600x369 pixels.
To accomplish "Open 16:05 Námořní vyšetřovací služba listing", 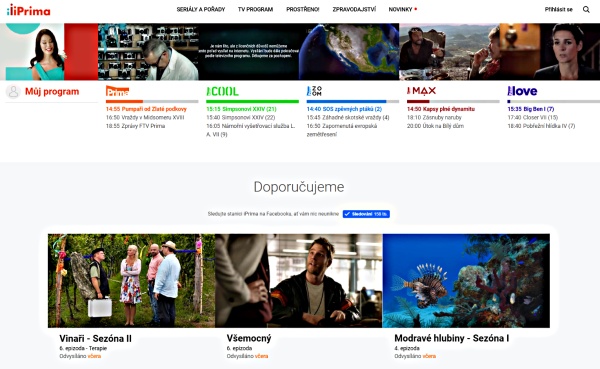I will 251,130.
